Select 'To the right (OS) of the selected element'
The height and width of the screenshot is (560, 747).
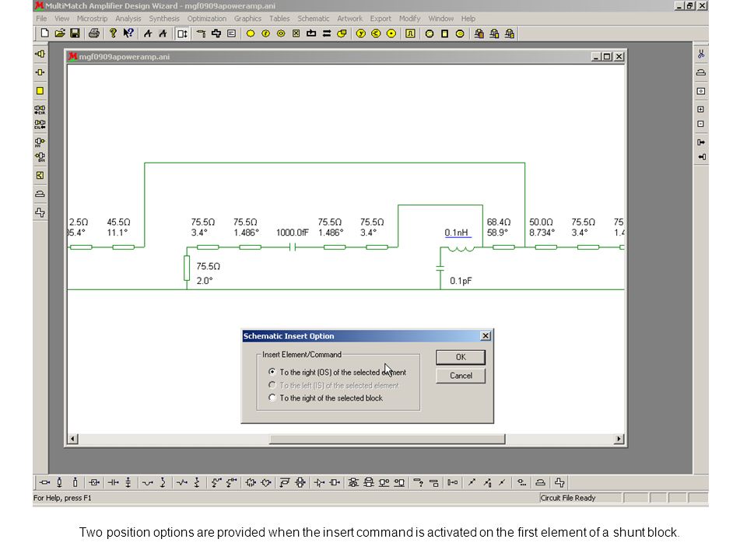pyautogui.click(x=338, y=372)
